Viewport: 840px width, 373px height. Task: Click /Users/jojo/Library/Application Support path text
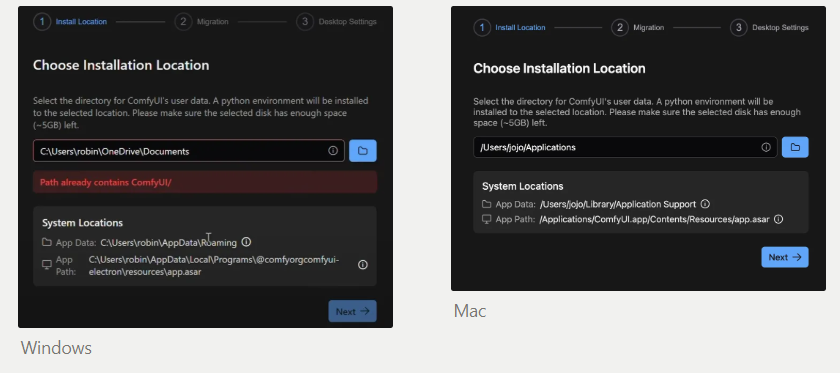coord(618,204)
